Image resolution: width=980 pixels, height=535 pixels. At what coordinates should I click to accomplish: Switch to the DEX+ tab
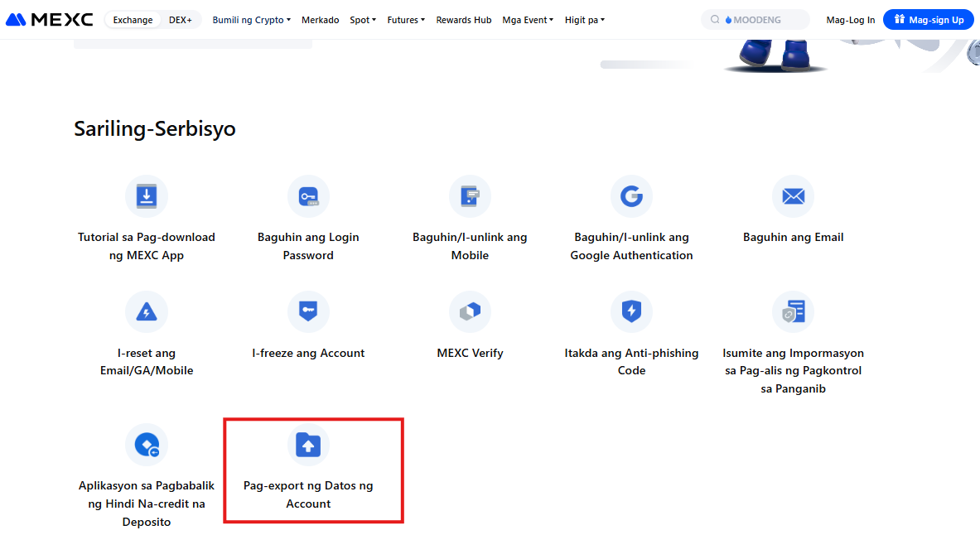[x=180, y=20]
